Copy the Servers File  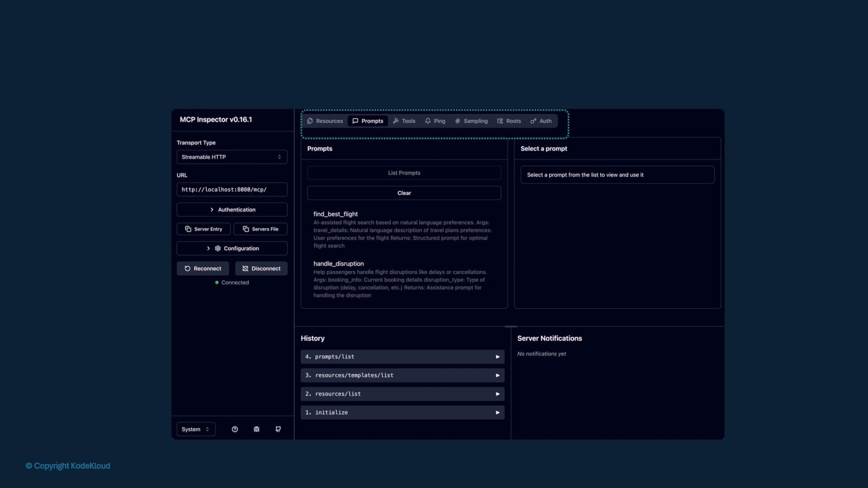[260, 229]
